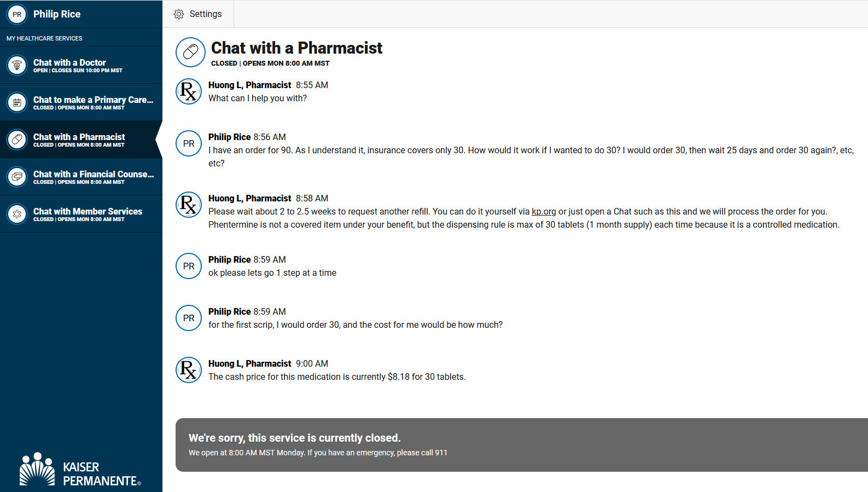The image size is (868, 492).
Task: Click the Settings gear icon
Action: [x=179, y=14]
